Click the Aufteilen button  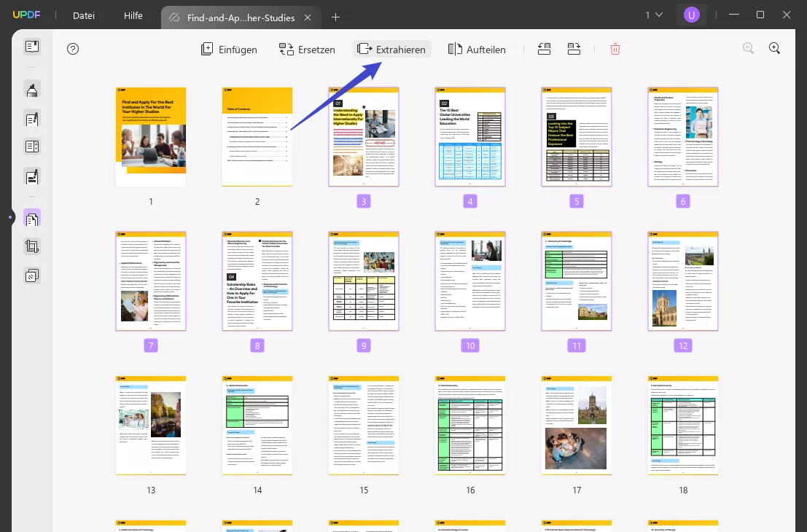click(x=477, y=50)
